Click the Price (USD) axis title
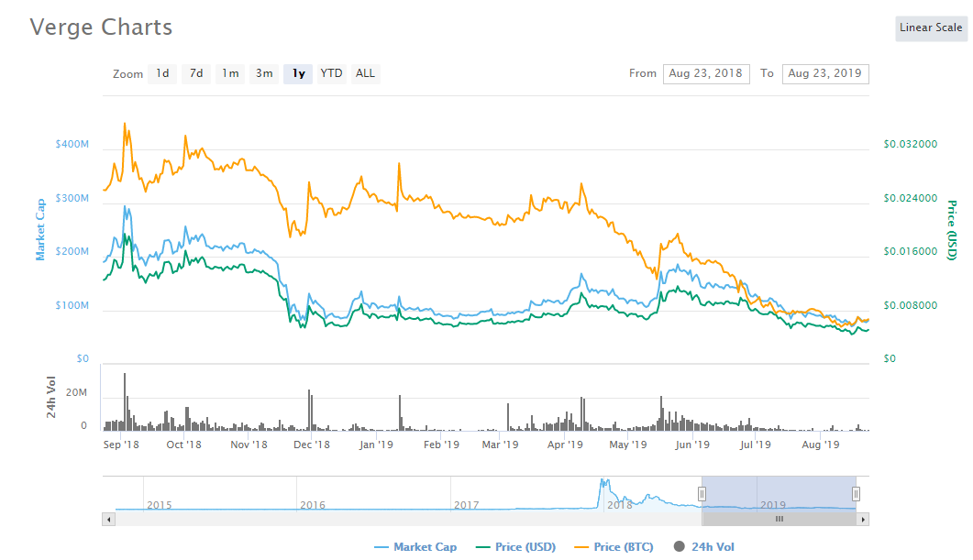This screenshot has height=560, width=973. pyautogui.click(x=952, y=230)
